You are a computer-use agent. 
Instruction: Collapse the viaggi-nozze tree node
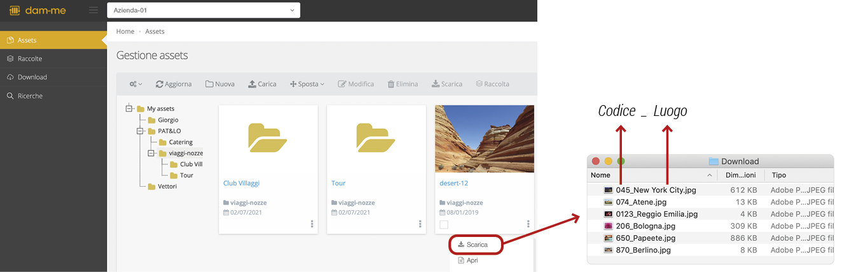tap(151, 153)
